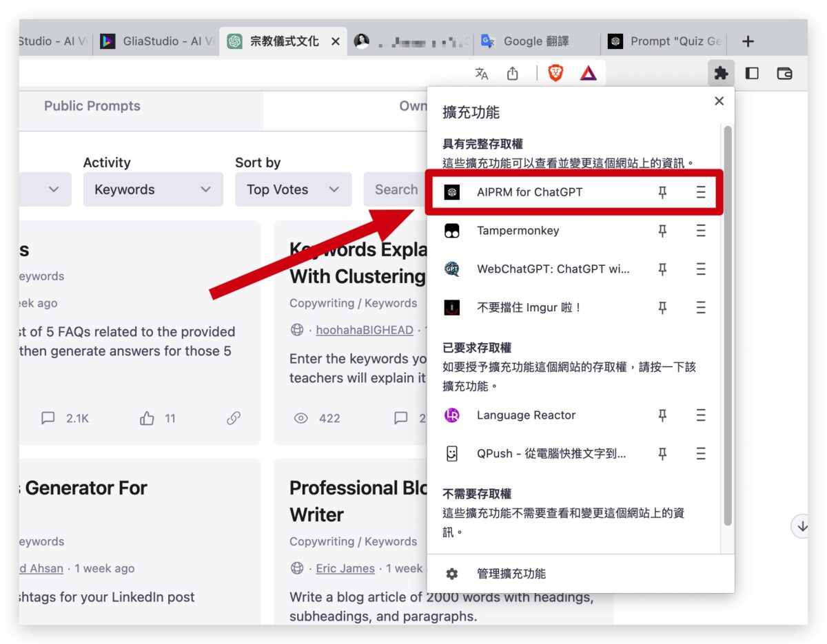Open more options menu for QPush
The height and width of the screenshot is (644, 827).
(x=701, y=454)
